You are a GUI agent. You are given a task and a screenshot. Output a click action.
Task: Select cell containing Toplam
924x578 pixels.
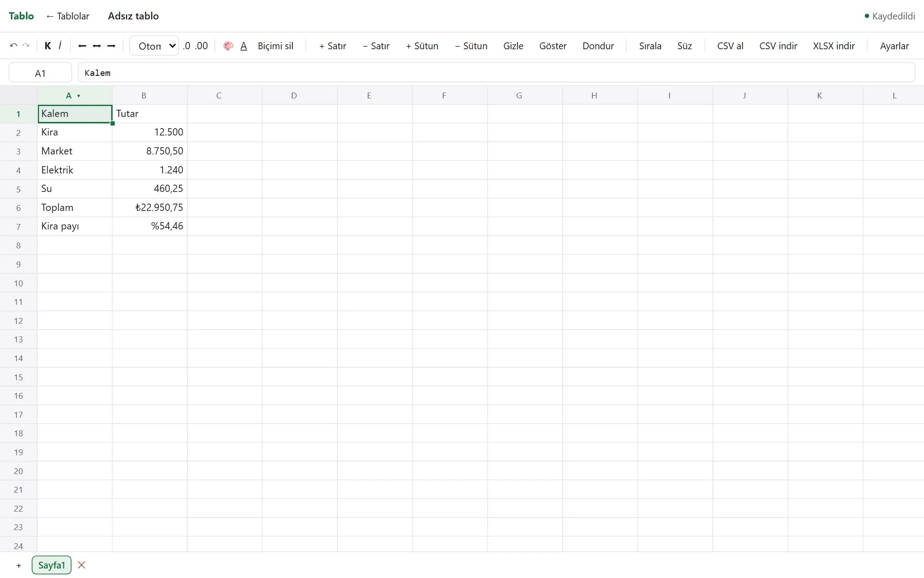75,208
